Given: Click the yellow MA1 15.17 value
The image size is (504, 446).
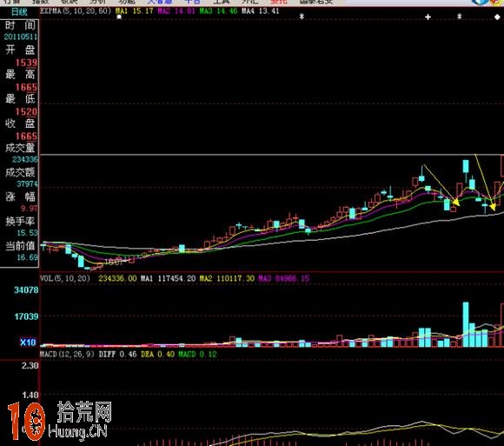Looking at the screenshot, I should tap(135, 11).
